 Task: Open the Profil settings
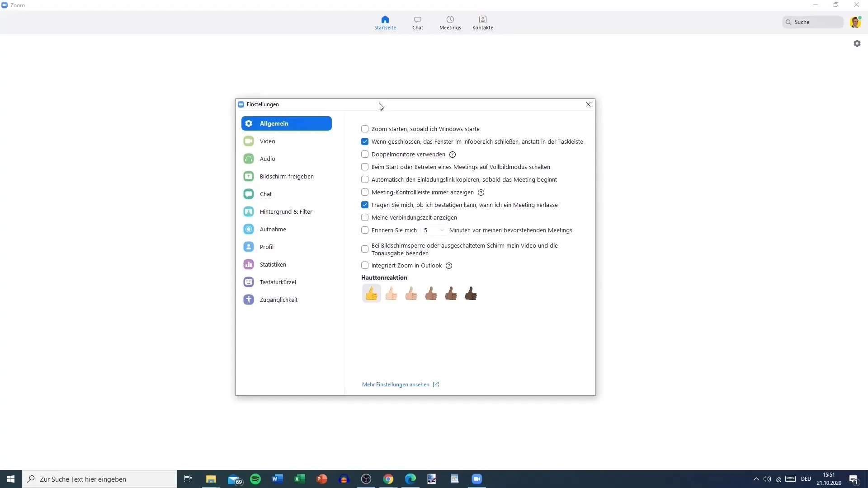click(286, 247)
